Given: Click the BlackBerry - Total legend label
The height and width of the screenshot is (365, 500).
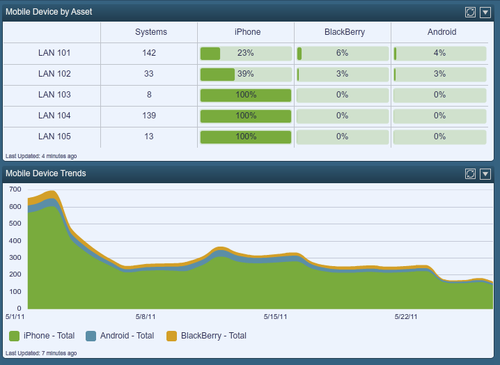Looking at the screenshot, I should [x=213, y=336].
